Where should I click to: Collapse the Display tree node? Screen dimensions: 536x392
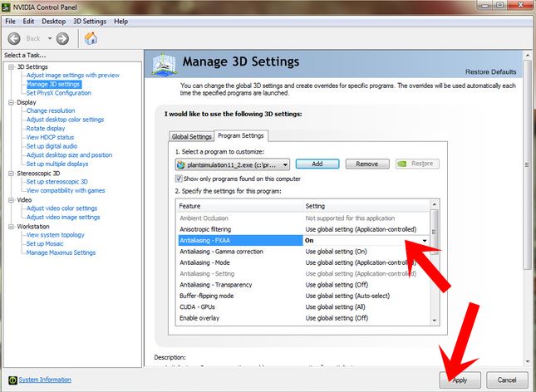point(12,102)
